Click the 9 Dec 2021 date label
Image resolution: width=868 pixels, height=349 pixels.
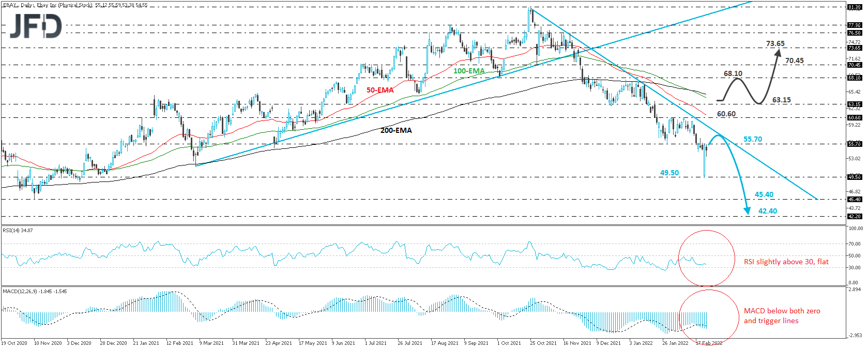click(x=608, y=343)
